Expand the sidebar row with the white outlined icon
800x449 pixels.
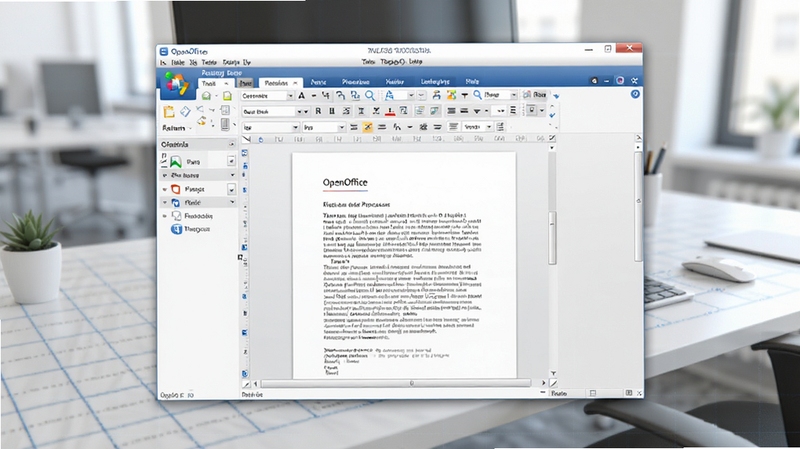pyautogui.click(x=164, y=216)
